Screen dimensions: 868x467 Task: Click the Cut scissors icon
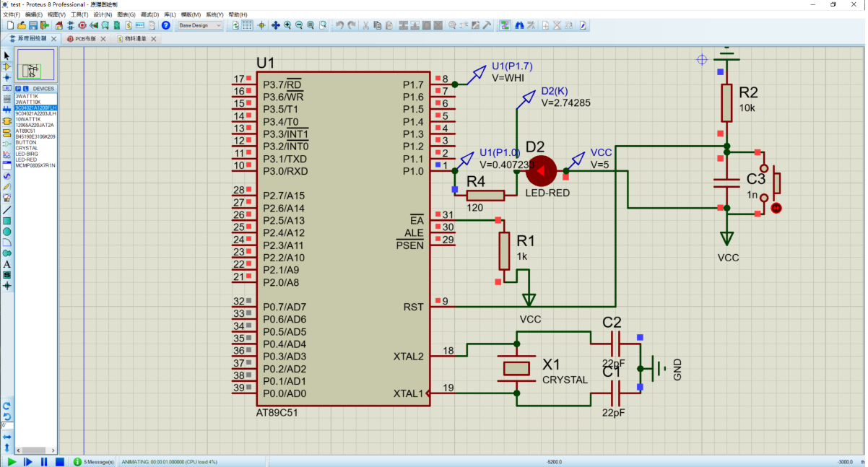coord(365,25)
